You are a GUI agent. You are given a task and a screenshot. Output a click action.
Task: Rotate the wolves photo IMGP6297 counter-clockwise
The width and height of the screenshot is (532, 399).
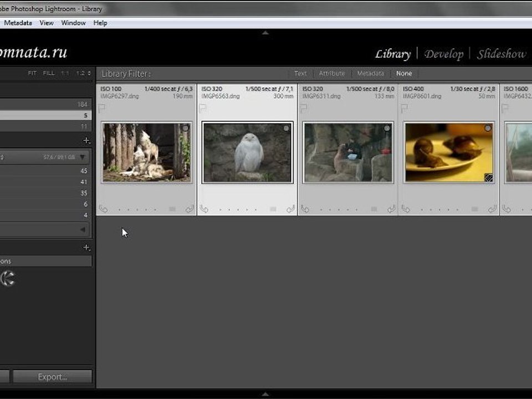coord(103,209)
